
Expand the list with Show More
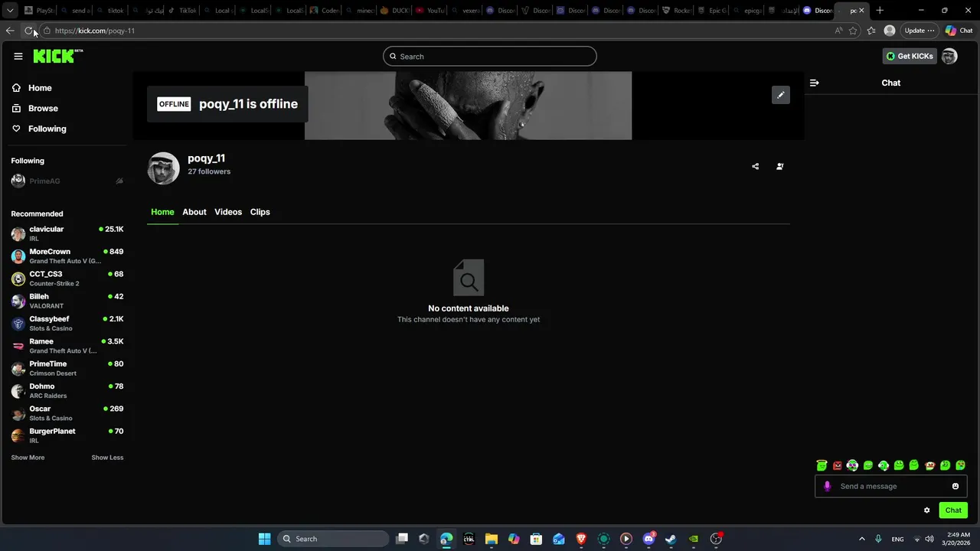[28, 458]
